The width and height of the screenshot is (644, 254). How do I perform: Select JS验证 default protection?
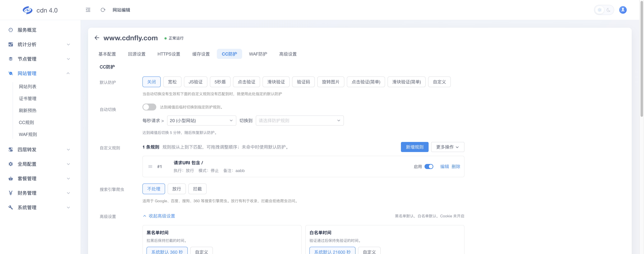tap(195, 82)
